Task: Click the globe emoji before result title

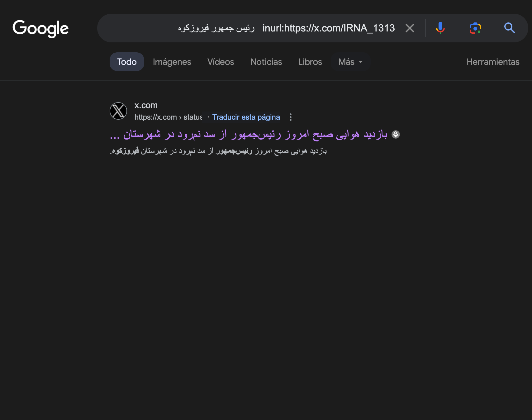Action: pos(396,135)
